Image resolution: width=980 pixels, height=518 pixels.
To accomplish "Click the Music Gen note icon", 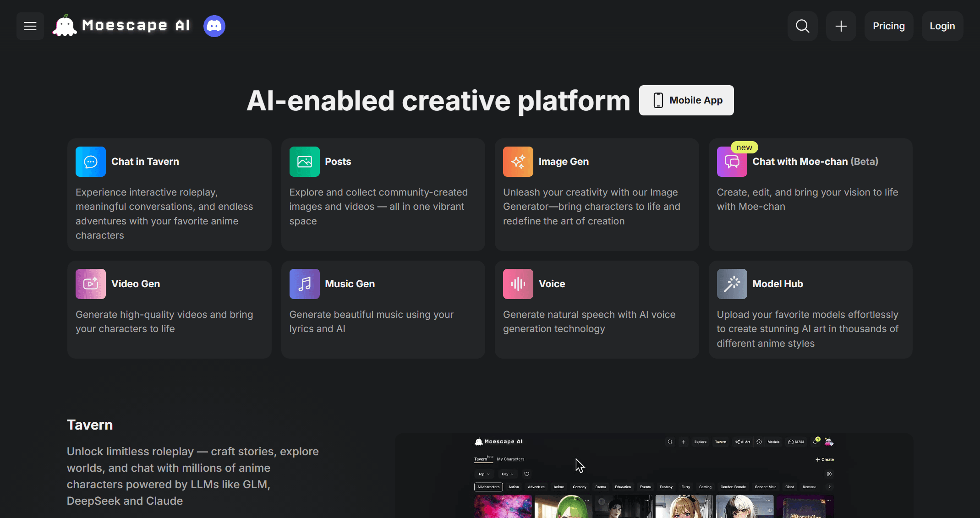I will tap(304, 284).
